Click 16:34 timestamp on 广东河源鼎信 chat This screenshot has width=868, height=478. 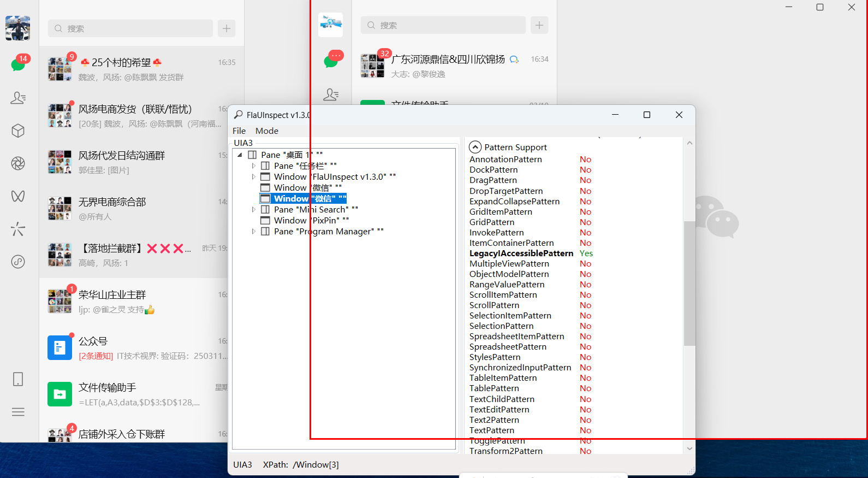[x=540, y=59]
